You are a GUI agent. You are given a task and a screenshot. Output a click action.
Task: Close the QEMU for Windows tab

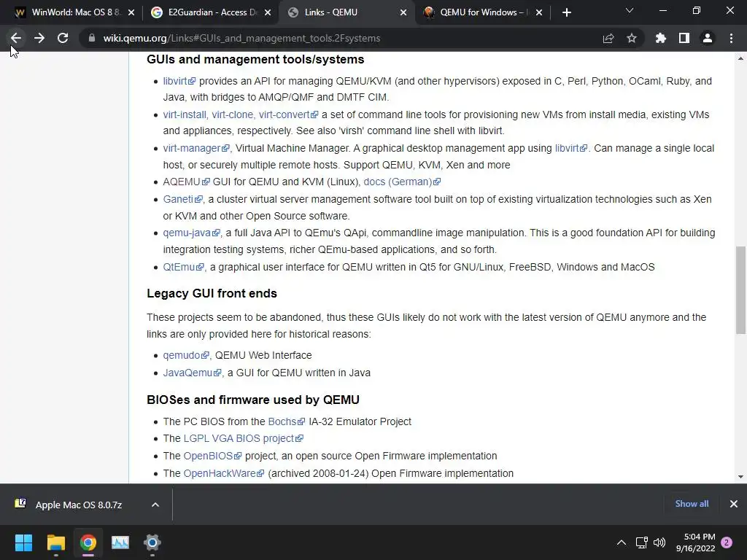(539, 12)
